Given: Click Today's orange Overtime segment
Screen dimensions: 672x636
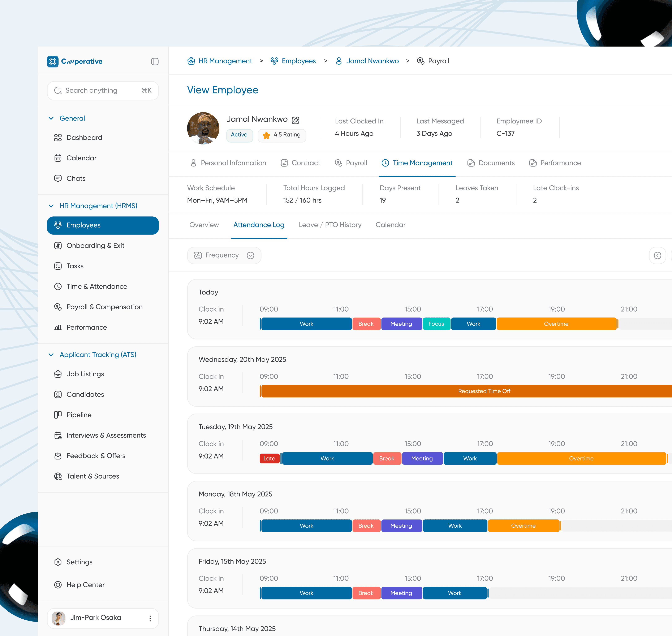Looking at the screenshot, I should 556,324.
